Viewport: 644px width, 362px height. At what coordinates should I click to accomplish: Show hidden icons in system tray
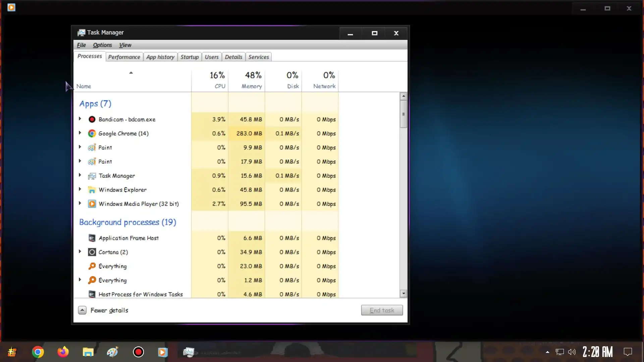[547, 352]
